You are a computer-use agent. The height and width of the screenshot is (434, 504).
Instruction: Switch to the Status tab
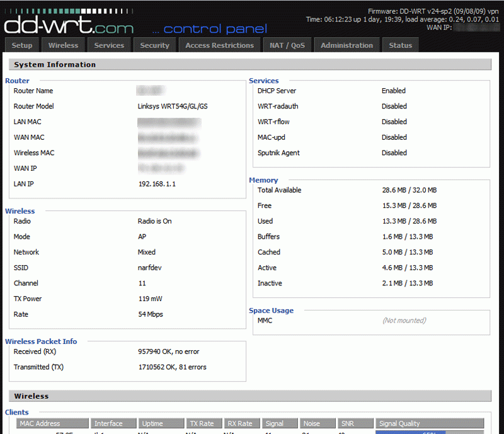point(400,45)
